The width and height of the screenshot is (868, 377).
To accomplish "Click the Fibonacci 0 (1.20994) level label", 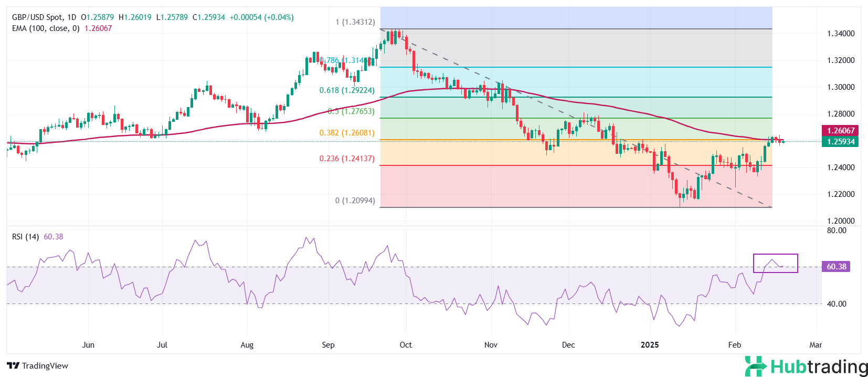I will [x=355, y=201].
